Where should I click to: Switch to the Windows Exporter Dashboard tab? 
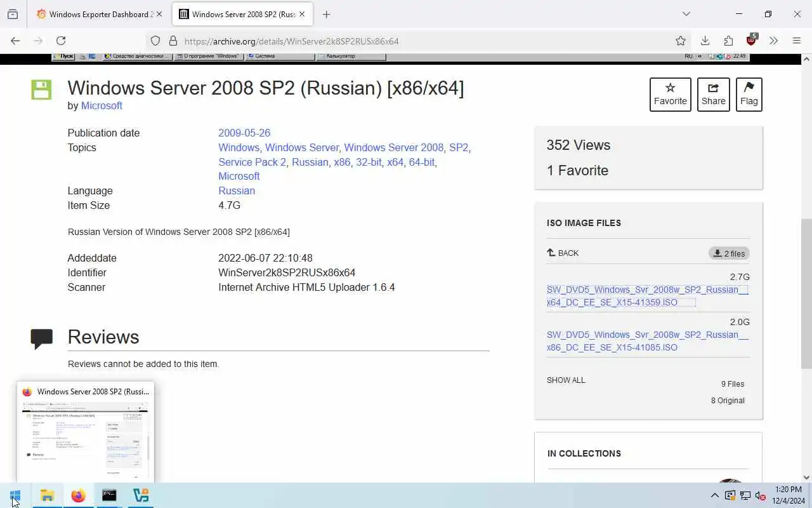99,14
